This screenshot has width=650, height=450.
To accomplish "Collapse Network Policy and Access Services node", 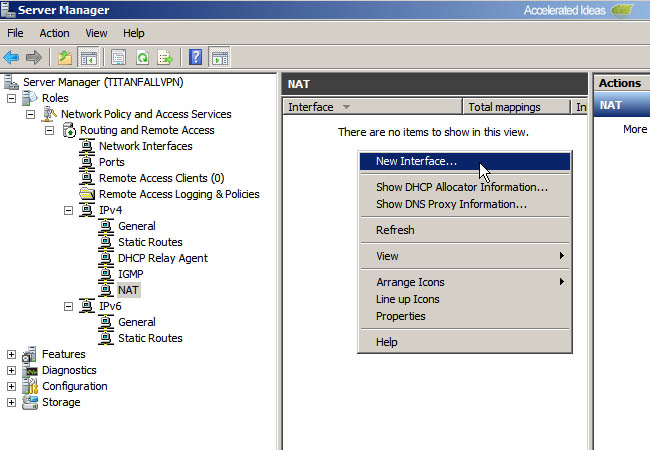I will pos(31,114).
